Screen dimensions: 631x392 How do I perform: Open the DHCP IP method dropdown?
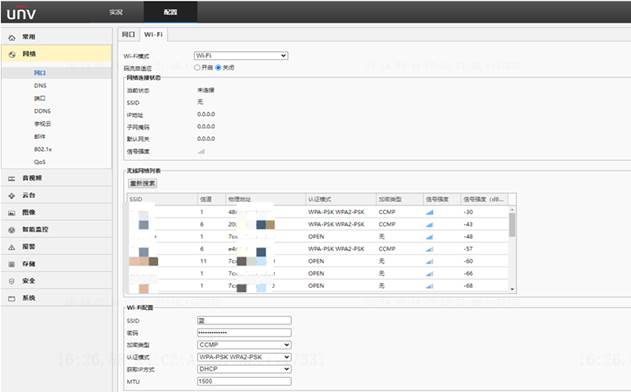(x=244, y=369)
